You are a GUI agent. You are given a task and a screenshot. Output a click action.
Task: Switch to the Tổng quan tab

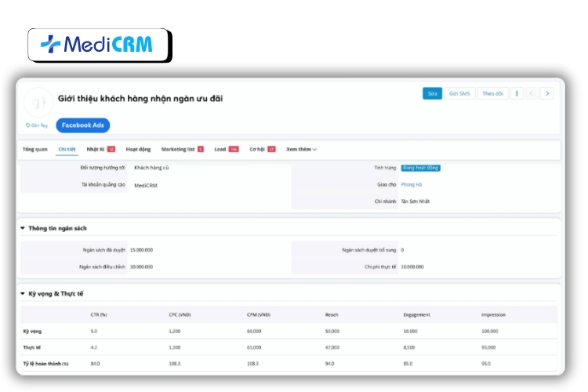pos(34,149)
